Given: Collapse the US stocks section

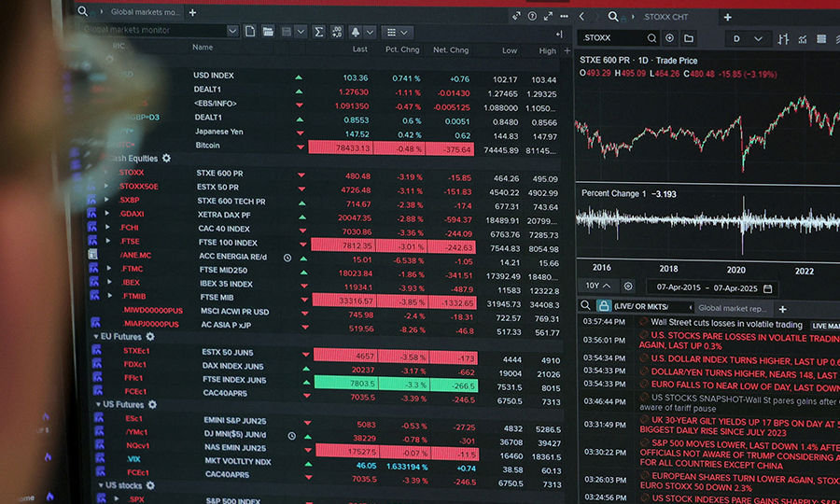Looking at the screenshot, I should pos(100,485).
